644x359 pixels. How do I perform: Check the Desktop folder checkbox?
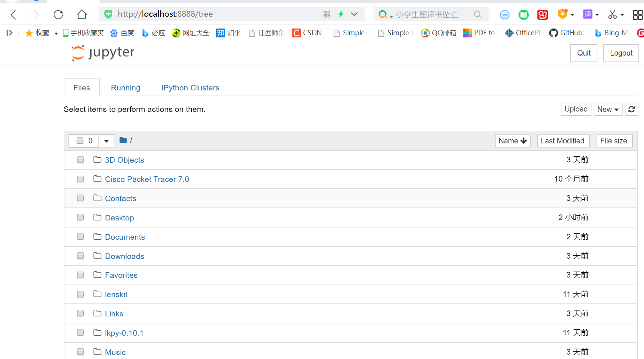click(x=80, y=217)
